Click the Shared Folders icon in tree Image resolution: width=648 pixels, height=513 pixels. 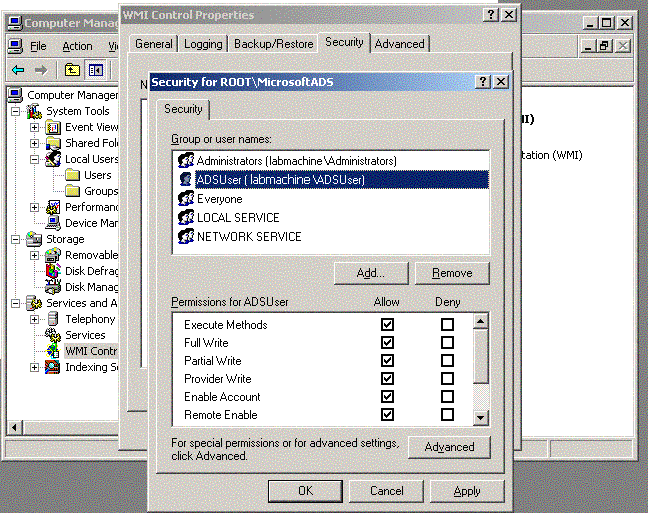click(x=53, y=143)
